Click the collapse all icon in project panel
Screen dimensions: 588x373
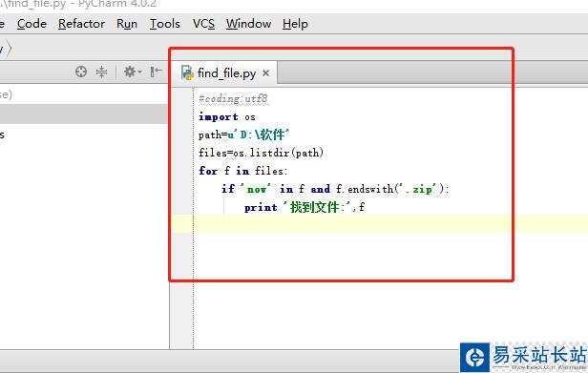[101, 72]
